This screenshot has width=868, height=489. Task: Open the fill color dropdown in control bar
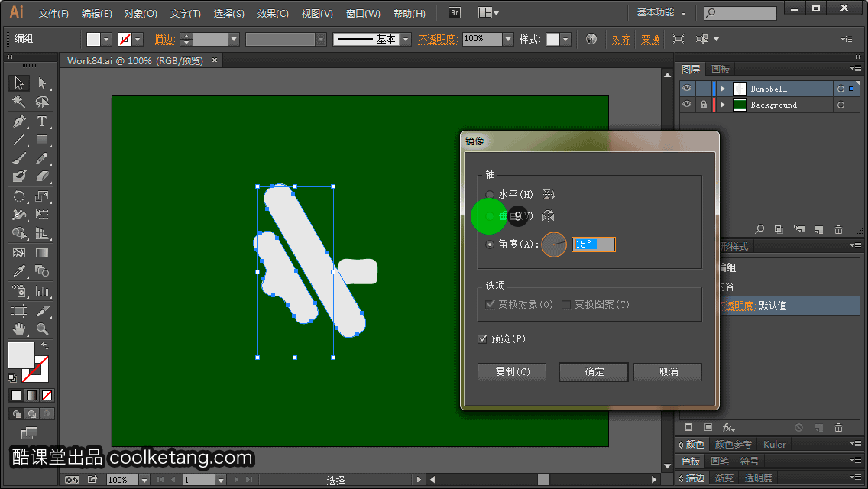click(x=105, y=39)
